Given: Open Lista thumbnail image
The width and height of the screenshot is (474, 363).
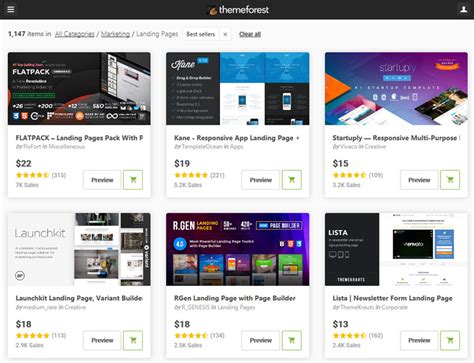Looking at the screenshot, I should click(396, 249).
